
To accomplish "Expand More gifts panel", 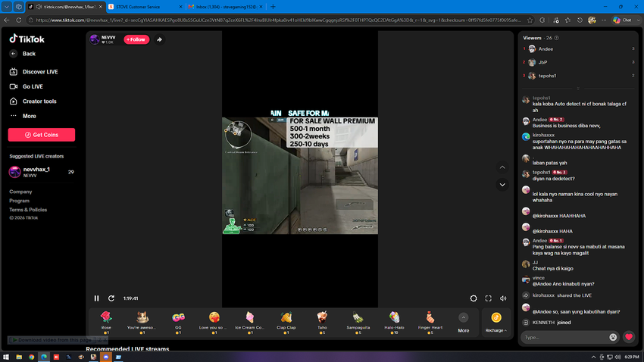I will tap(463, 322).
